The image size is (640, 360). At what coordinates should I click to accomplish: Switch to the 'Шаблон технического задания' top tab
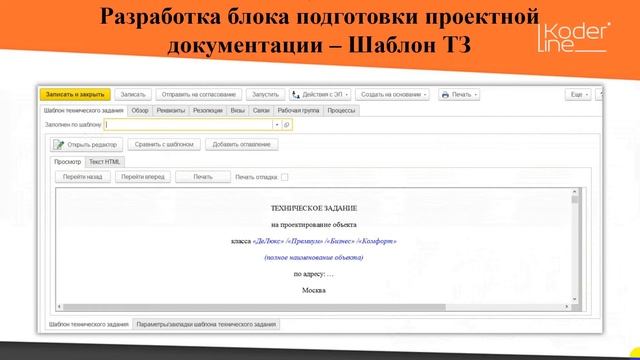[x=84, y=111]
